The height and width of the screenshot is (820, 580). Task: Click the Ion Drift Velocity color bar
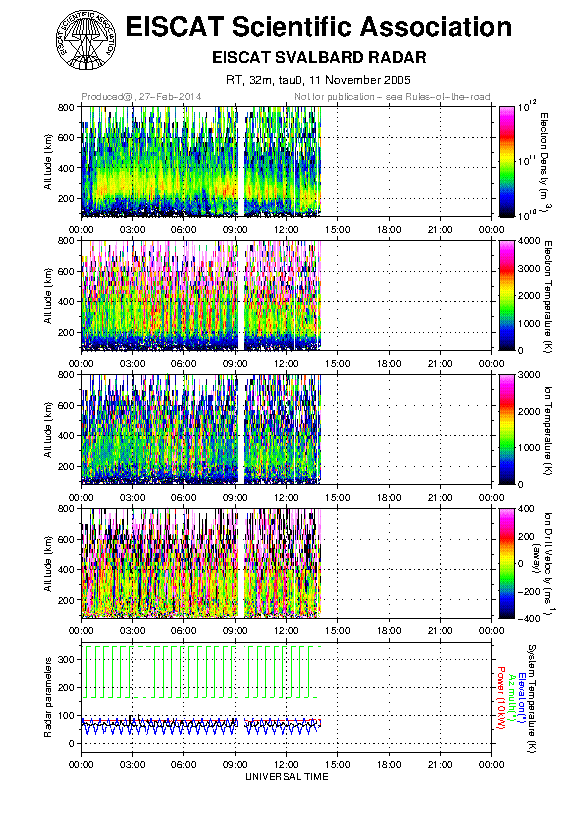click(x=507, y=563)
